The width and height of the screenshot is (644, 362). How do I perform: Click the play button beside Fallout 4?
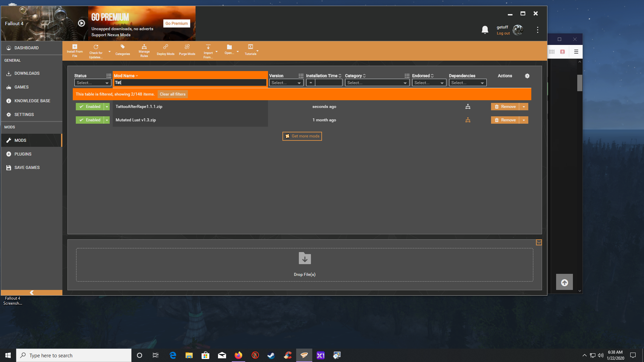[x=81, y=23]
